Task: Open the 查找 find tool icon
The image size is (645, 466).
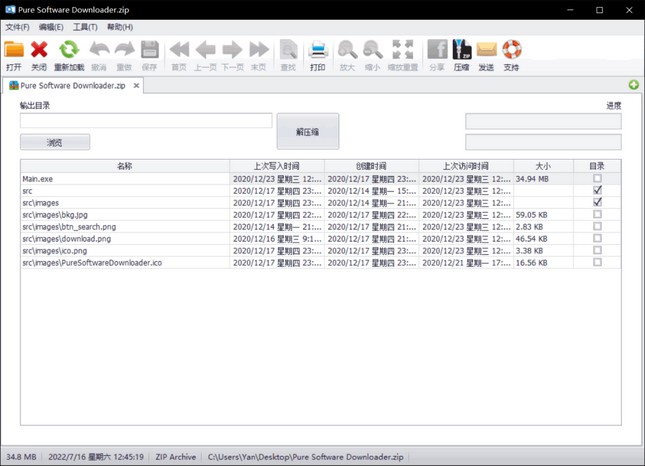Action: (288, 50)
